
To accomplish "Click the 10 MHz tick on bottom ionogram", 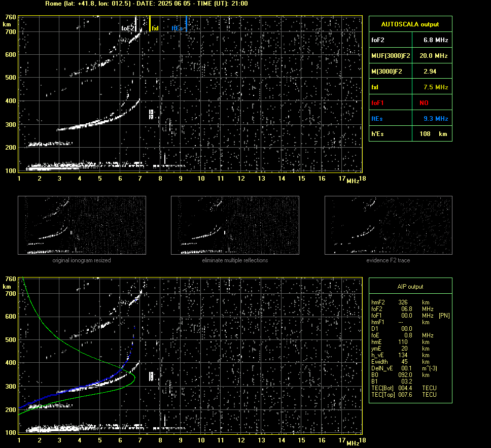I will 201,440.
